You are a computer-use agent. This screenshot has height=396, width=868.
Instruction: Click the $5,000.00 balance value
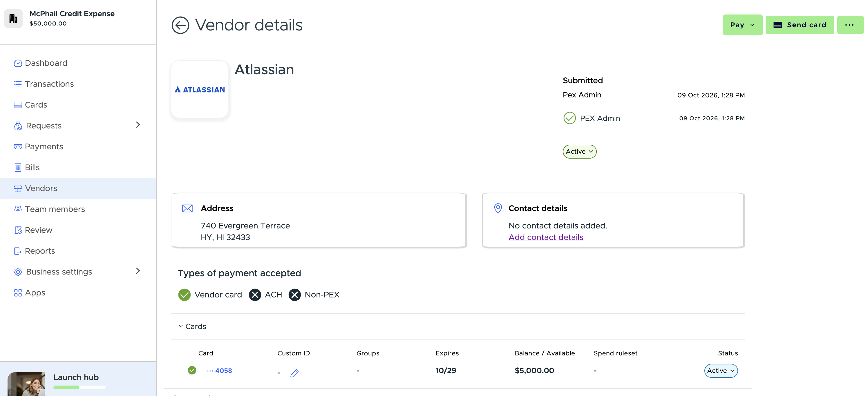pos(534,371)
